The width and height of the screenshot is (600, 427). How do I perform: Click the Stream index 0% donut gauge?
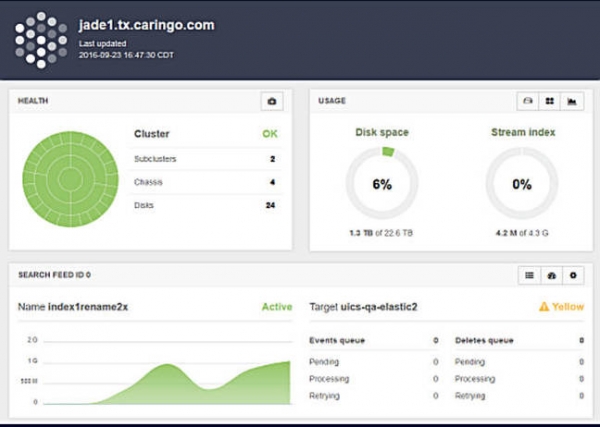click(522, 184)
